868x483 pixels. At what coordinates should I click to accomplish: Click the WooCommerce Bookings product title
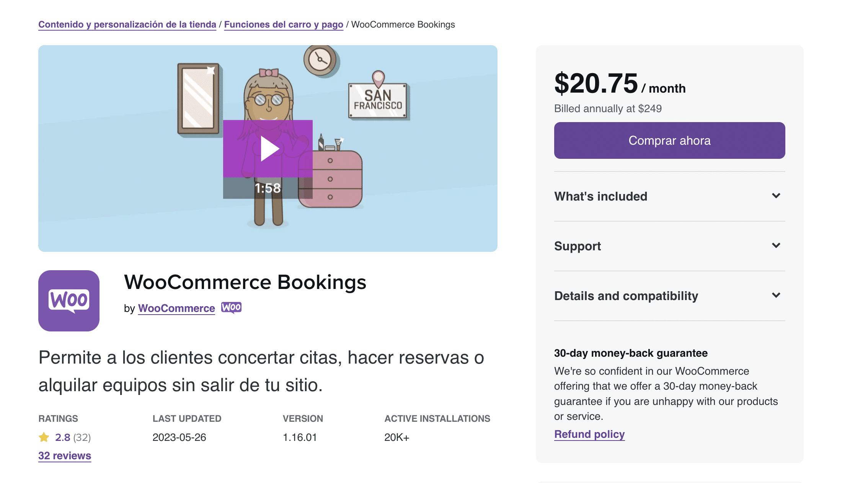click(245, 282)
